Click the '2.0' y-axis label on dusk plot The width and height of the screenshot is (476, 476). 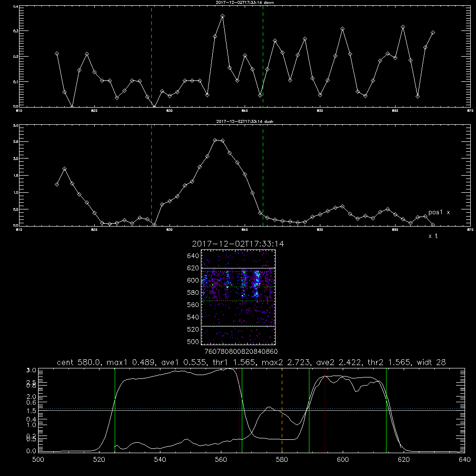[16, 159]
